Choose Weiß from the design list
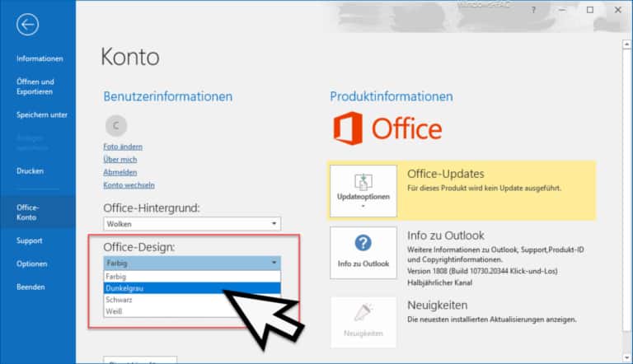The width and height of the screenshot is (633, 364). click(x=114, y=311)
